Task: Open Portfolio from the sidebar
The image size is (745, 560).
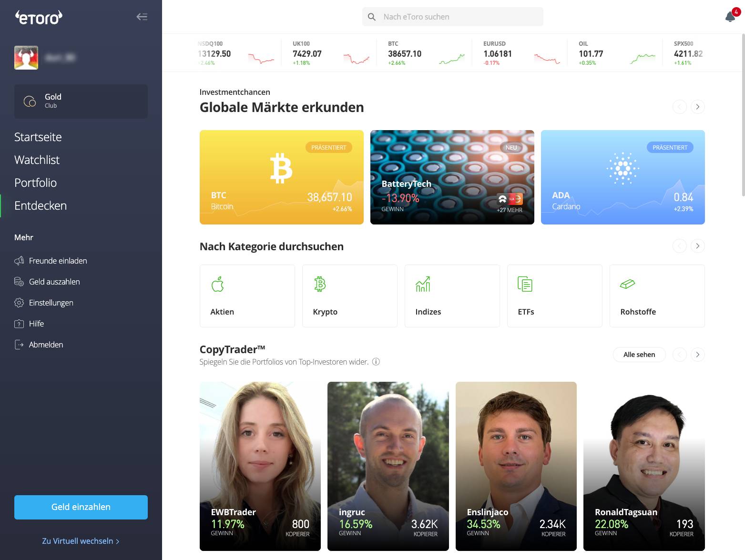Action: (35, 183)
